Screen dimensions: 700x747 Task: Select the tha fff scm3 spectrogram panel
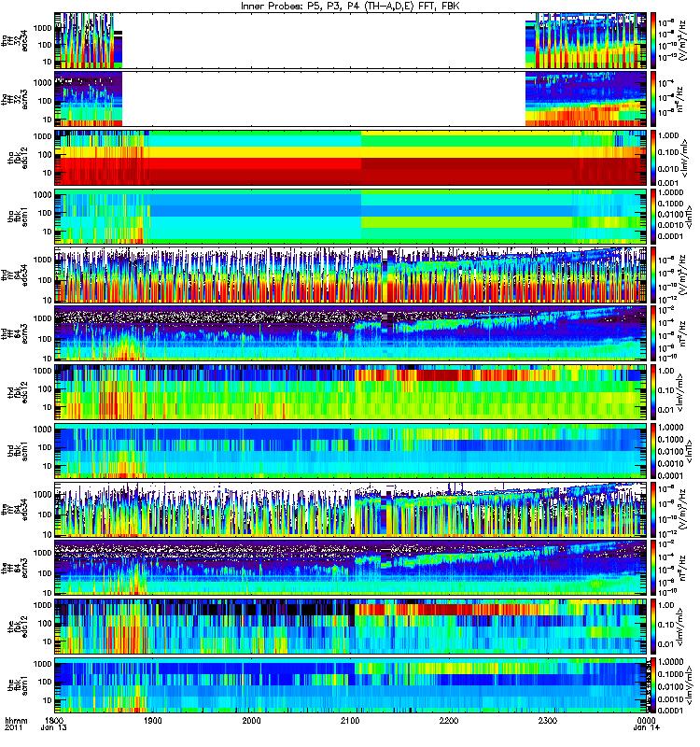351,99
